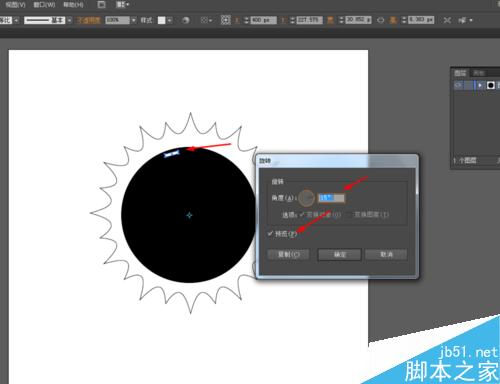Toggle the 变换图案(T) checkbox
This screenshot has height=384, width=500.
[x=350, y=214]
